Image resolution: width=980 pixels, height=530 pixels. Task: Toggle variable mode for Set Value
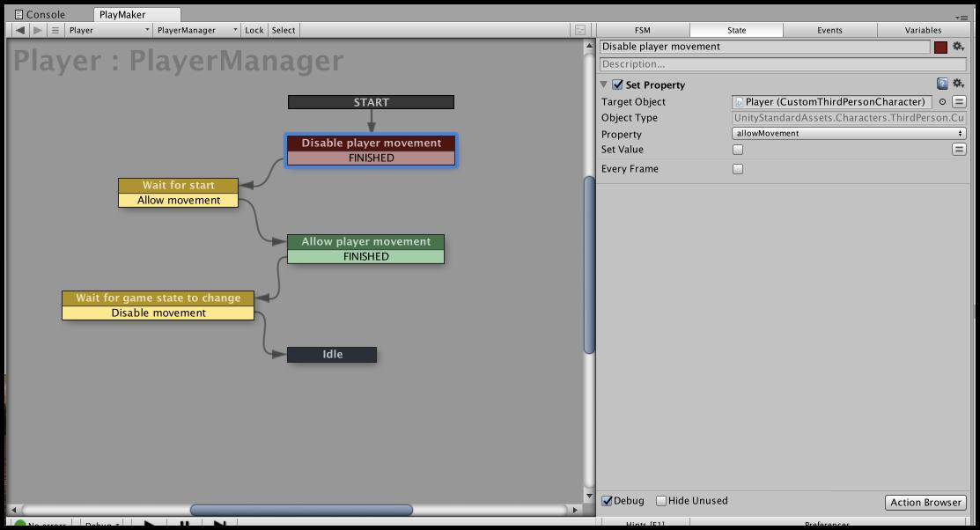[960, 150]
